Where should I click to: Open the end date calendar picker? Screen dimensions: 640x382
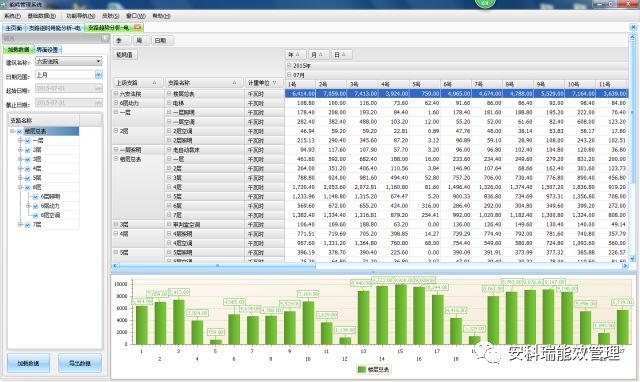[98, 103]
